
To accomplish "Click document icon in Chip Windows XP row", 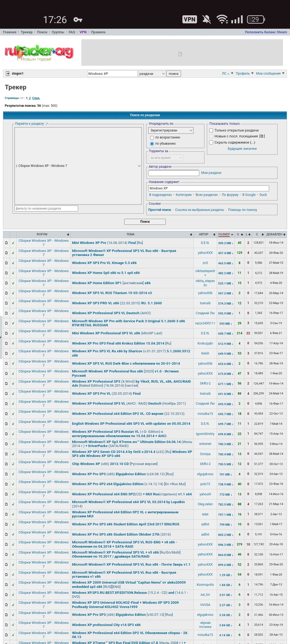I will [6, 464].
